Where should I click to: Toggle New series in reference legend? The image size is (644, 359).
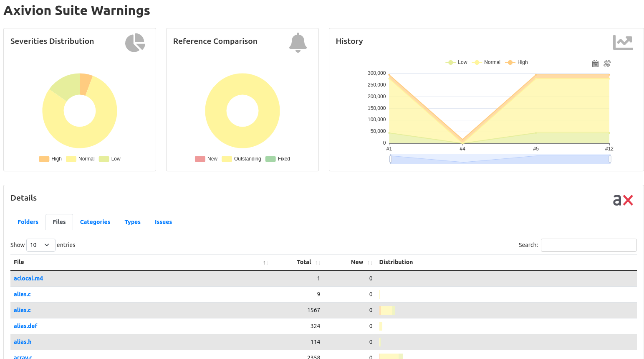pyautogui.click(x=206, y=159)
